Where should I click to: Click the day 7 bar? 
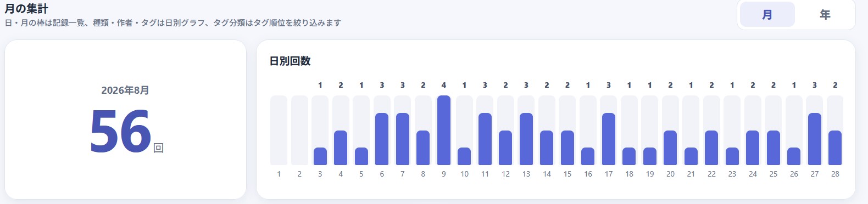coord(403,130)
